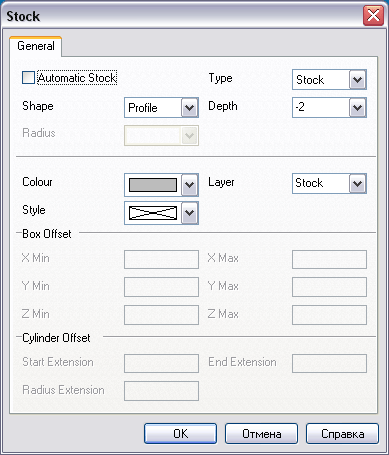Click the X Min input field

161,259
